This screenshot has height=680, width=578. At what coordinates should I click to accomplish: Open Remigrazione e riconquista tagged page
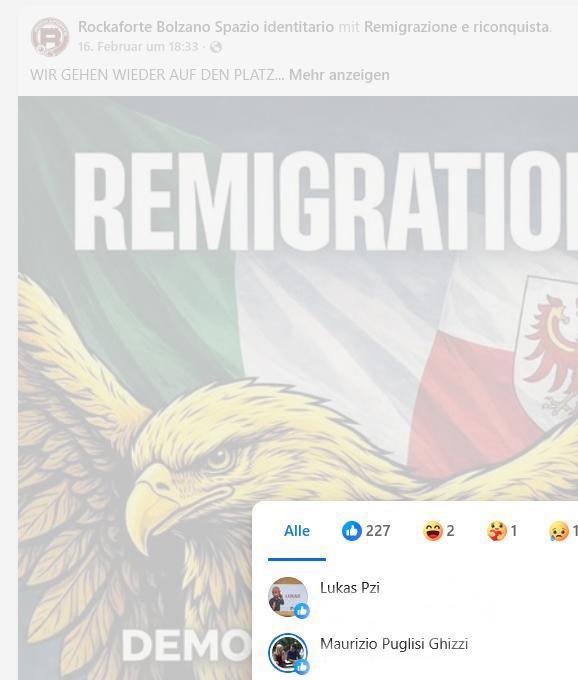tap(457, 27)
